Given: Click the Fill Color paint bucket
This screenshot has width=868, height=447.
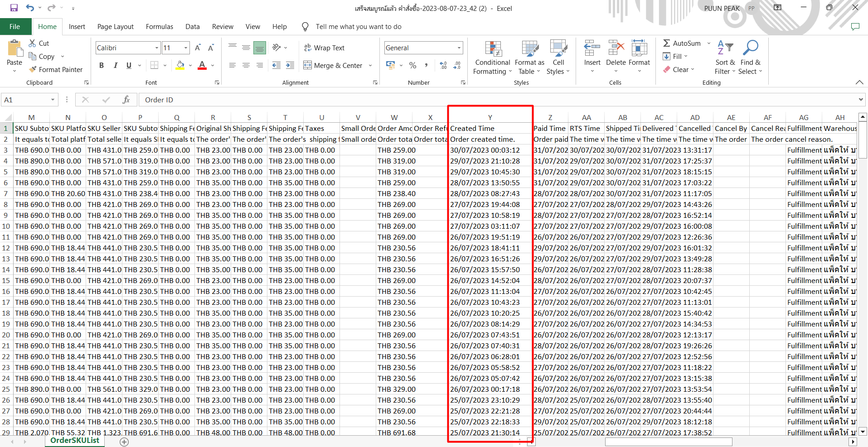Looking at the screenshot, I should [x=180, y=65].
